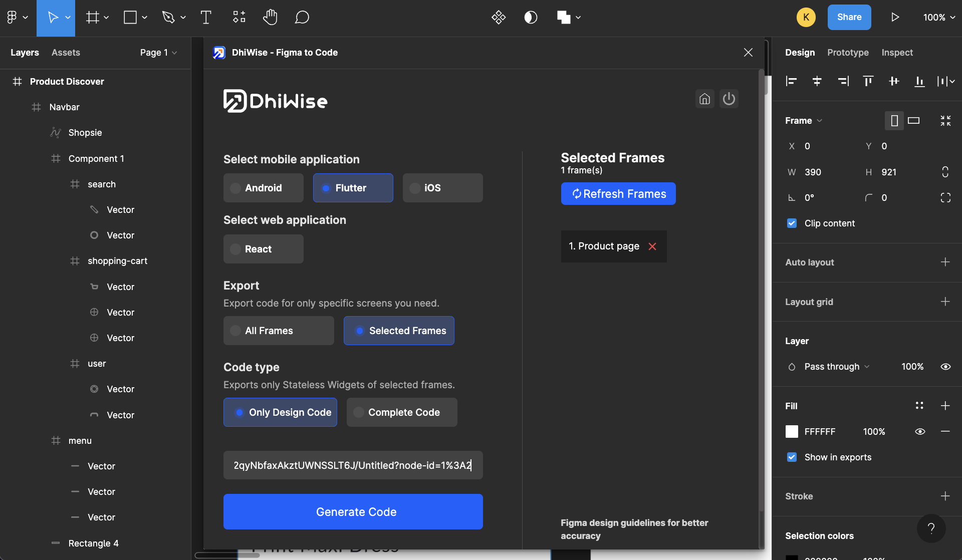Click the Create component icon

point(499,18)
